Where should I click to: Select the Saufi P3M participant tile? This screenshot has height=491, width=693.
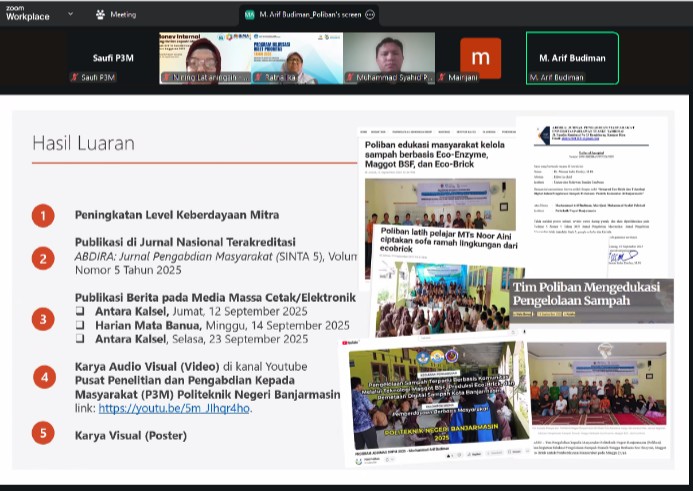click(x=113, y=58)
